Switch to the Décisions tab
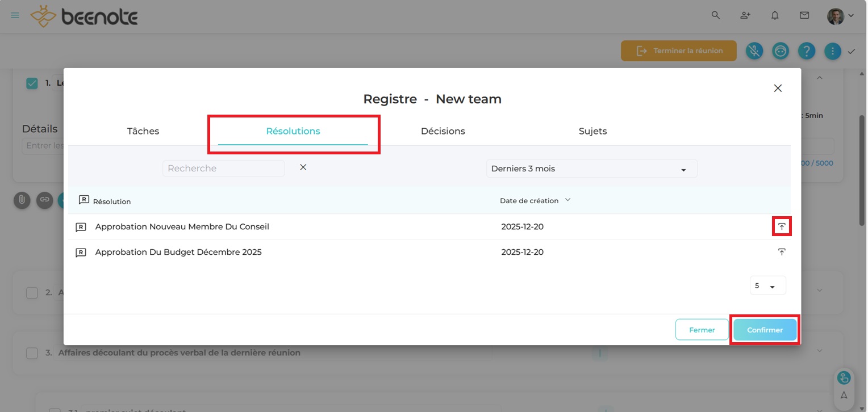The image size is (868, 412). (443, 131)
